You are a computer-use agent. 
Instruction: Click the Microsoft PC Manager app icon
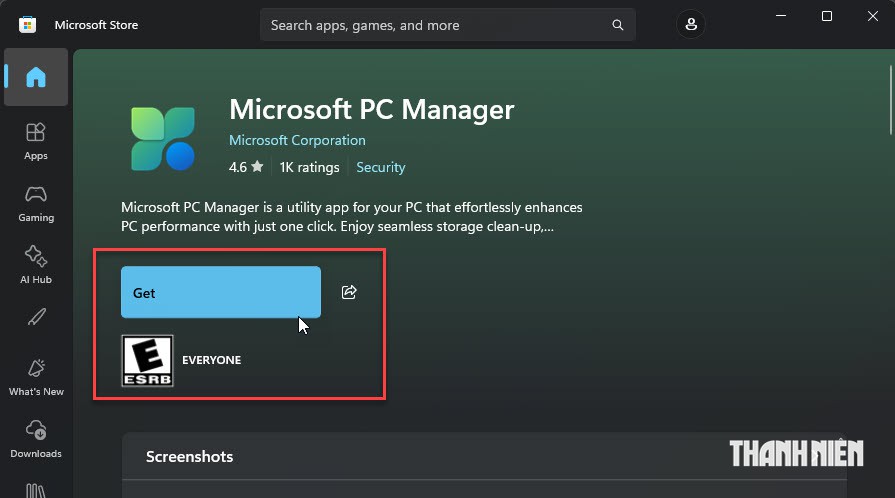(163, 139)
